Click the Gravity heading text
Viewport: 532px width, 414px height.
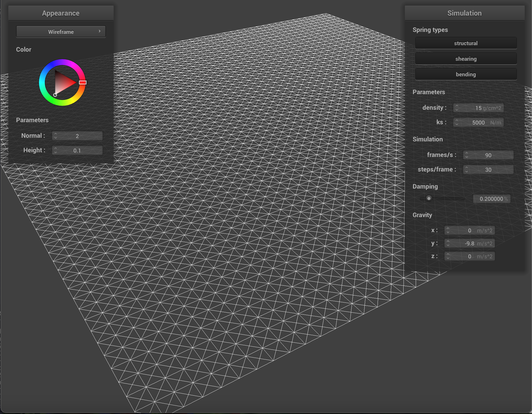(422, 215)
